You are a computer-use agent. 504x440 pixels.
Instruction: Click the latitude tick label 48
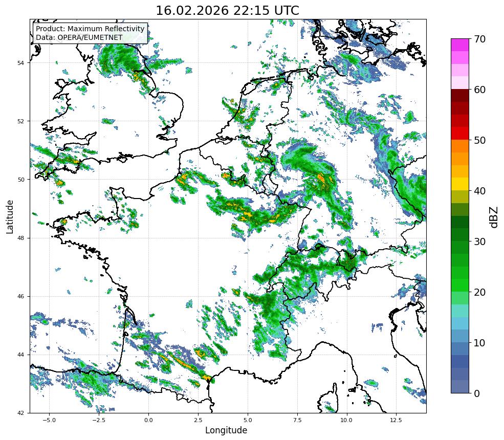(x=20, y=238)
